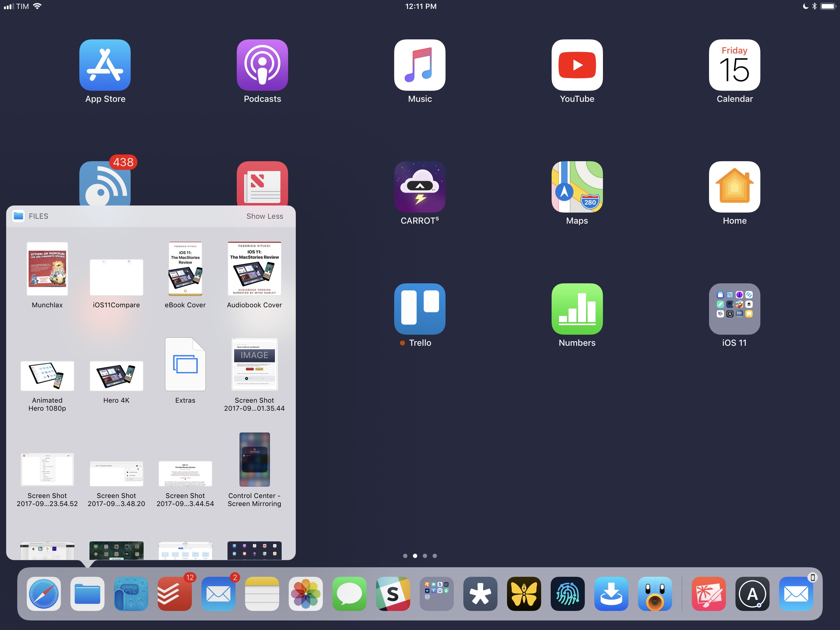This screenshot has width=840, height=630.
Task: Launch CARROT weather app
Action: 420,187
